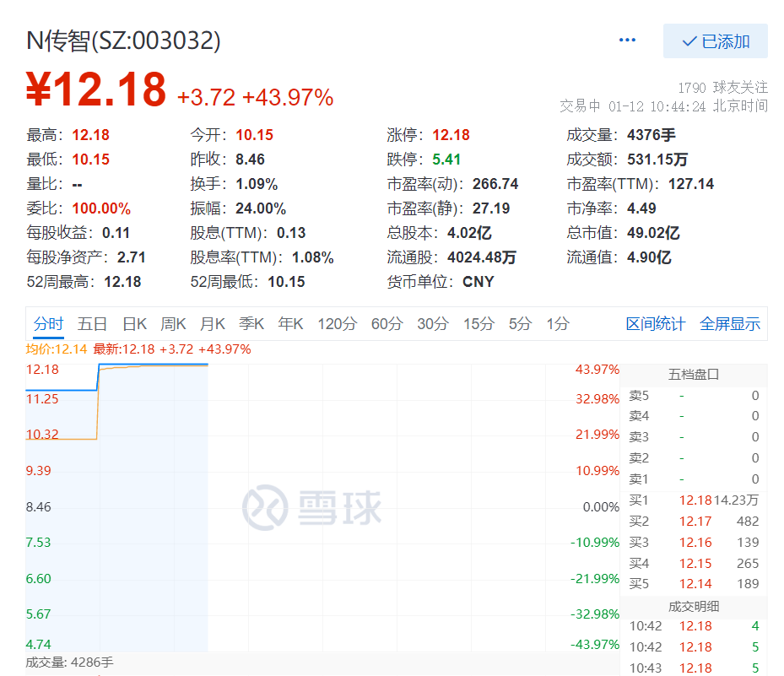Switch to the 5分 chart
784x676 pixels.
pos(520,324)
